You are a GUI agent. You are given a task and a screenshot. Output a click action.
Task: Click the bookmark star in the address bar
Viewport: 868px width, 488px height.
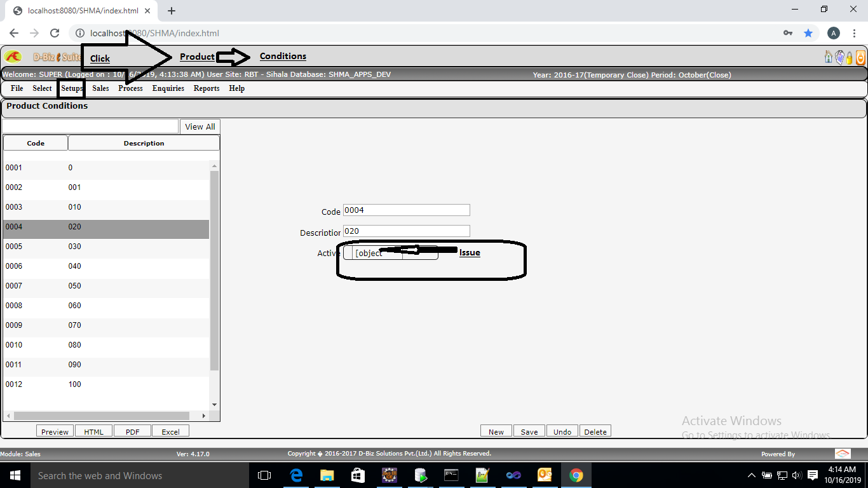pyautogui.click(x=808, y=32)
